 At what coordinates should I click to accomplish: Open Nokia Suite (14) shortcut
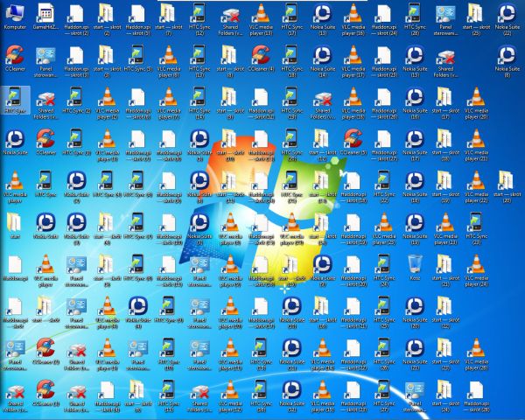click(x=323, y=62)
